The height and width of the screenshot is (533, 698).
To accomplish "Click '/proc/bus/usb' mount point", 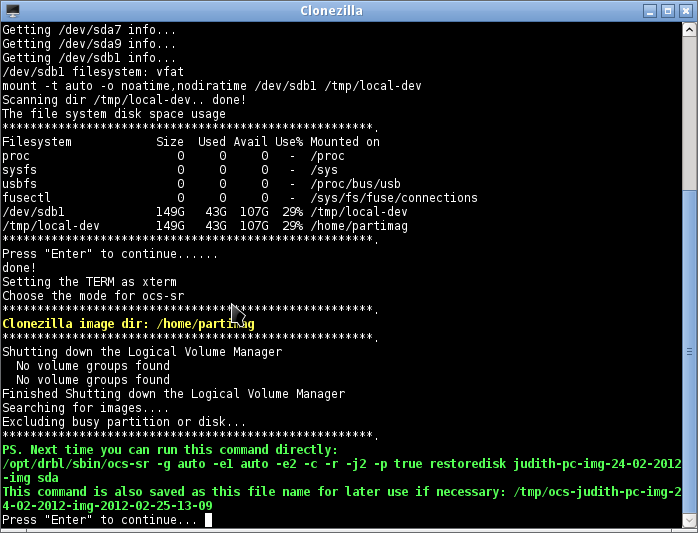I will 355,184.
